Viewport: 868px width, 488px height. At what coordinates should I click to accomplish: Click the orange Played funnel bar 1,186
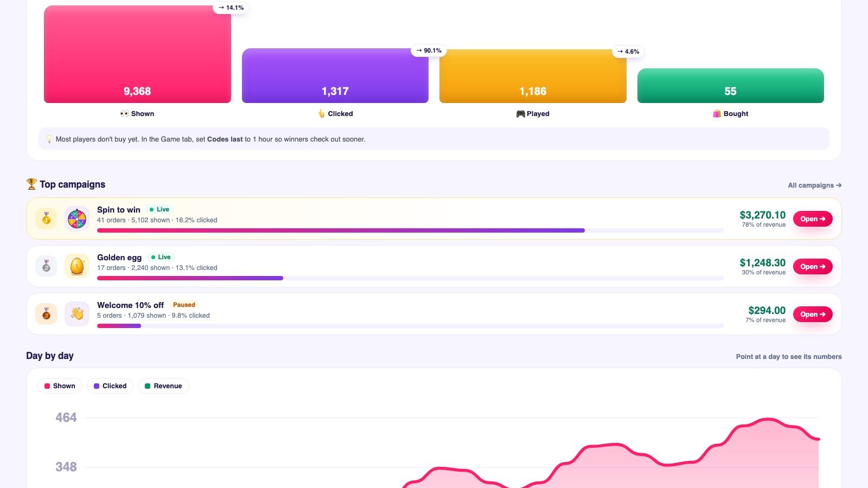click(x=533, y=76)
